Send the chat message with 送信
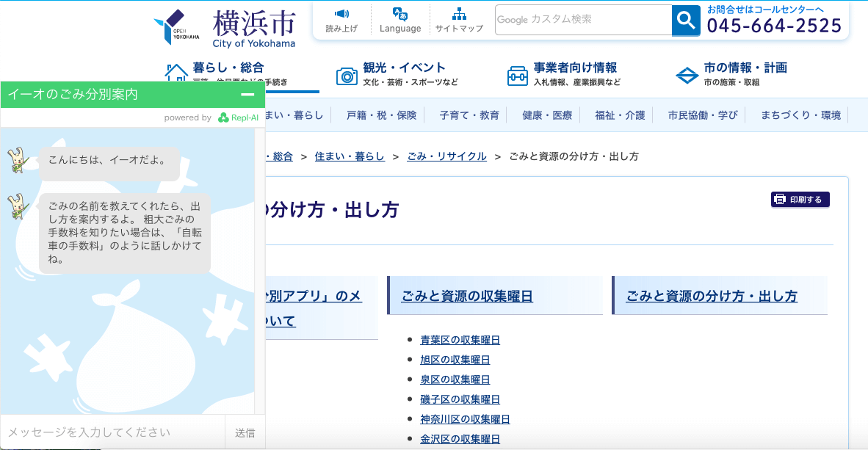Image resolution: width=868 pixels, height=450 pixels. [x=245, y=432]
